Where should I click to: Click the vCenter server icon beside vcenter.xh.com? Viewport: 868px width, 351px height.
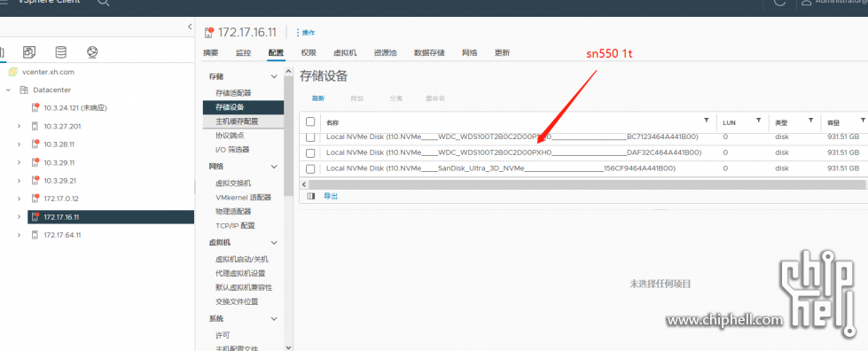12,72
